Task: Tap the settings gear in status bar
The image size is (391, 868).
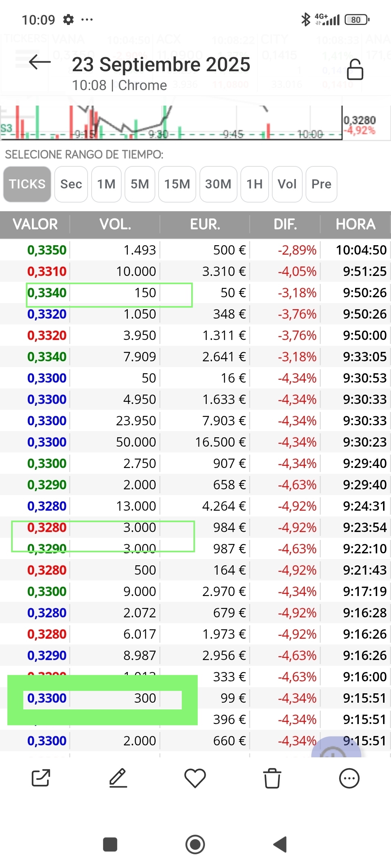Action: [68, 20]
